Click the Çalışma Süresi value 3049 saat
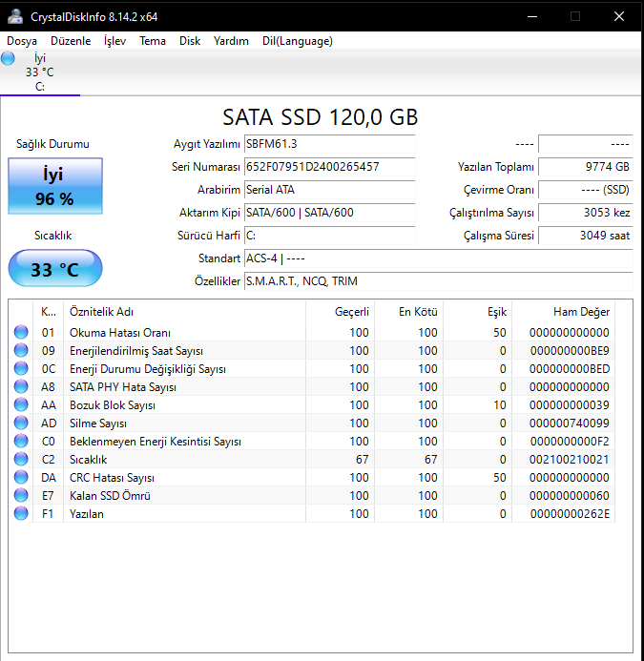644x661 pixels. click(x=586, y=236)
